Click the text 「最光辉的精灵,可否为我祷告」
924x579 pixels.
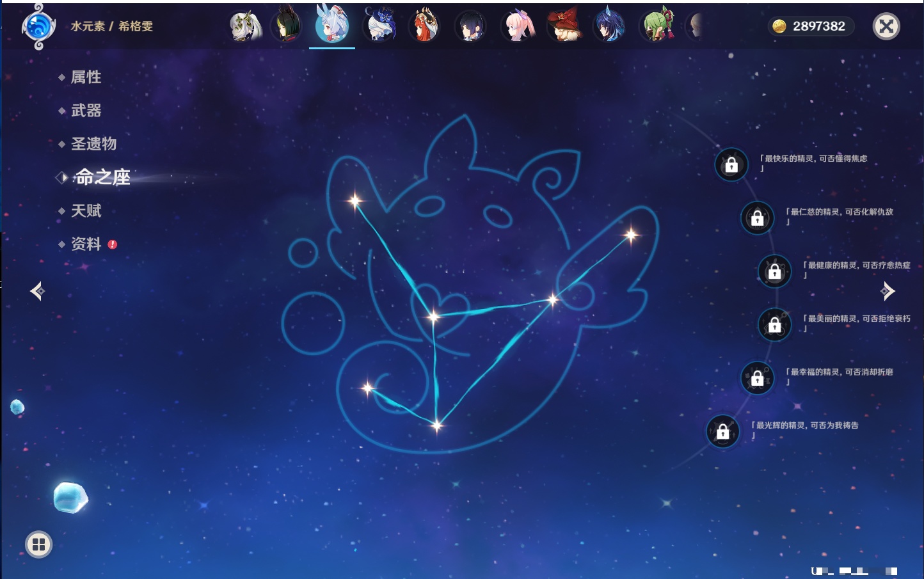point(804,429)
